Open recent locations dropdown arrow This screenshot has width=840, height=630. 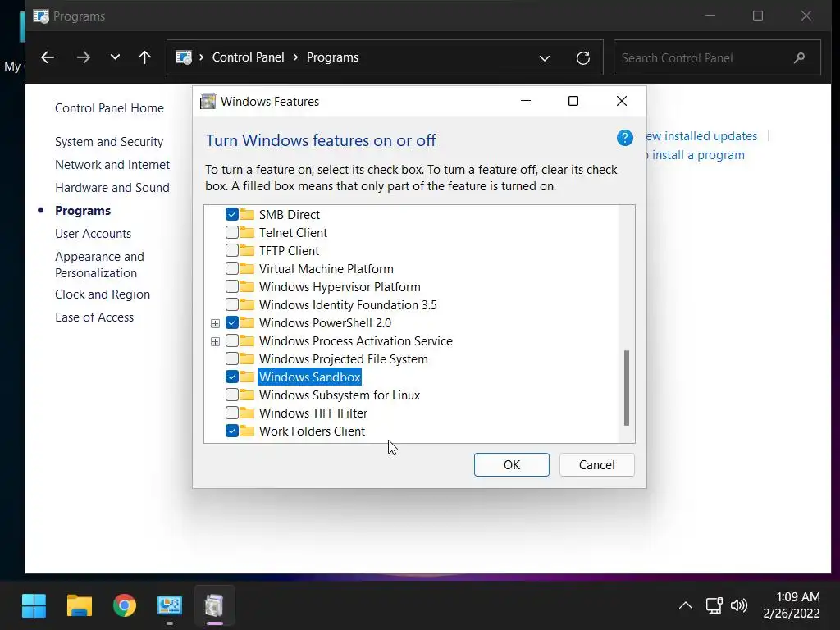click(x=115, y=57)
